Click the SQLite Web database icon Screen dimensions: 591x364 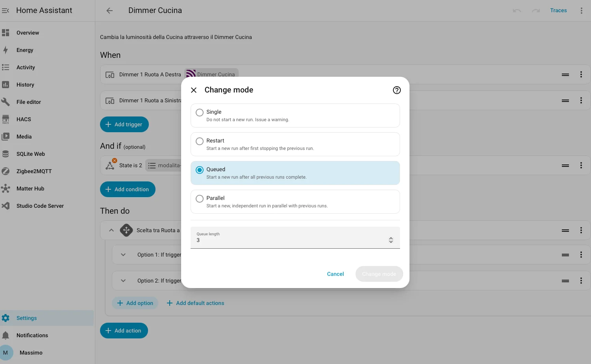[x=6, y=154]
